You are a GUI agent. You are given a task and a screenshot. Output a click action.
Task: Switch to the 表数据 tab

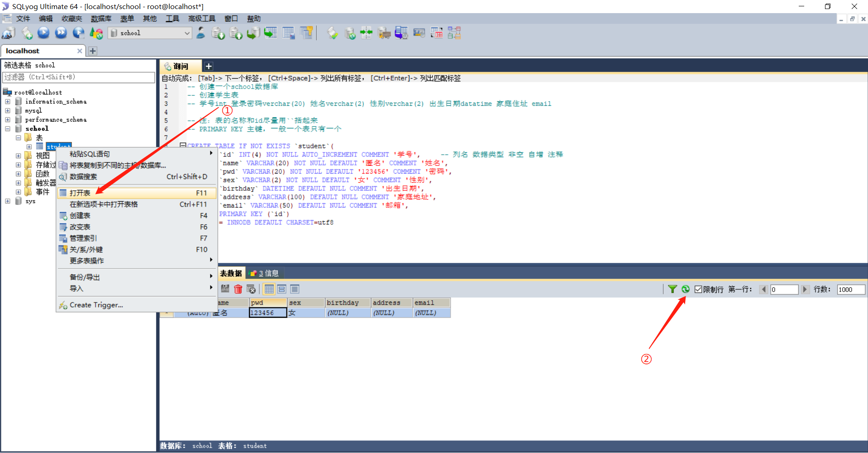(x=231, y=273)
